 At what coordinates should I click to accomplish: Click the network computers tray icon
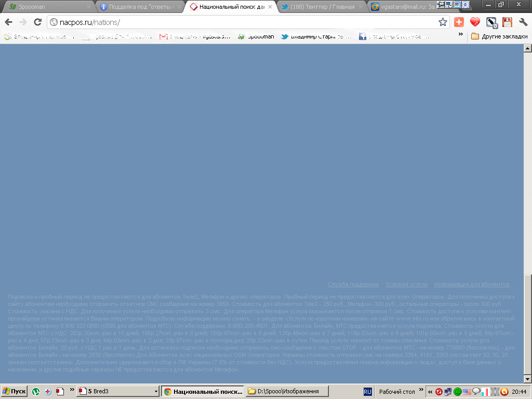click(448, 392)
